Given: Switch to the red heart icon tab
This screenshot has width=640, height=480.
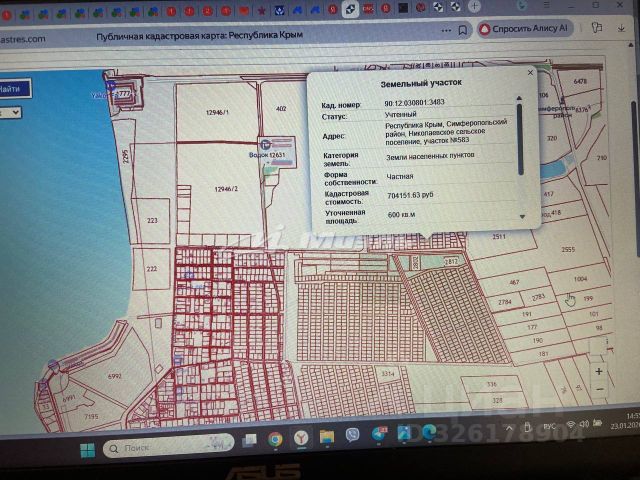Looking at the screenshot, I should tap(244, 11).
